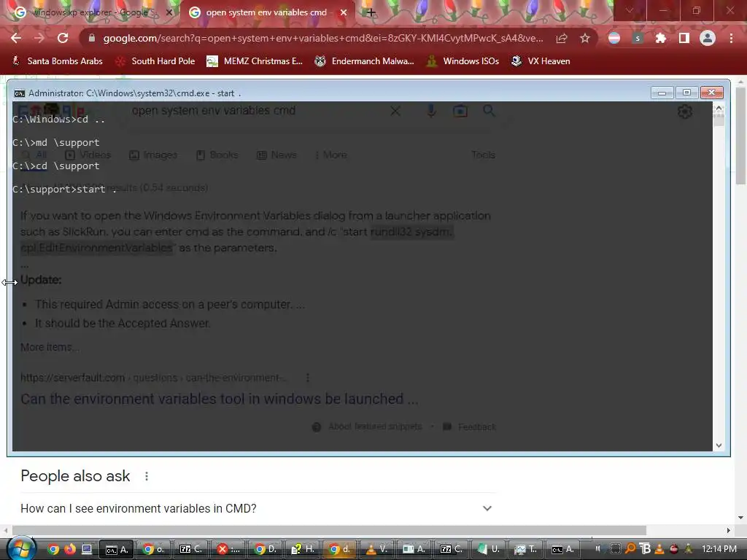Viewport: 747px width, 560px height.
Task: Click the VLC cone tray icon
Action: coord(659,548)
